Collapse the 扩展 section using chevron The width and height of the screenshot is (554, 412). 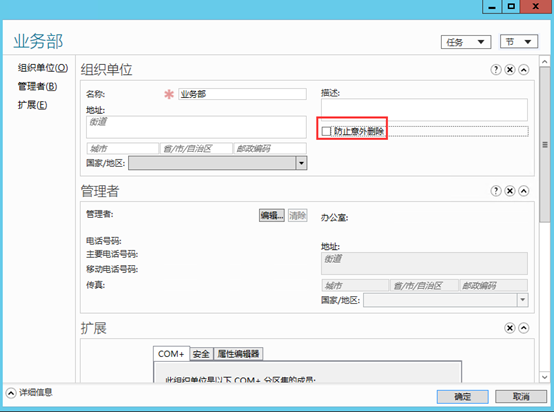click(524, 328)
